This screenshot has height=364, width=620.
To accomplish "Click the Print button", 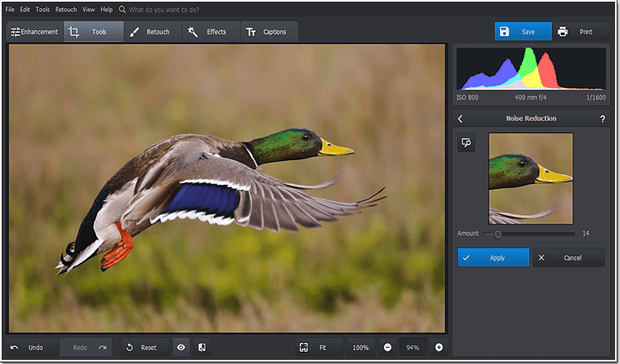I will tap(581, 31).
